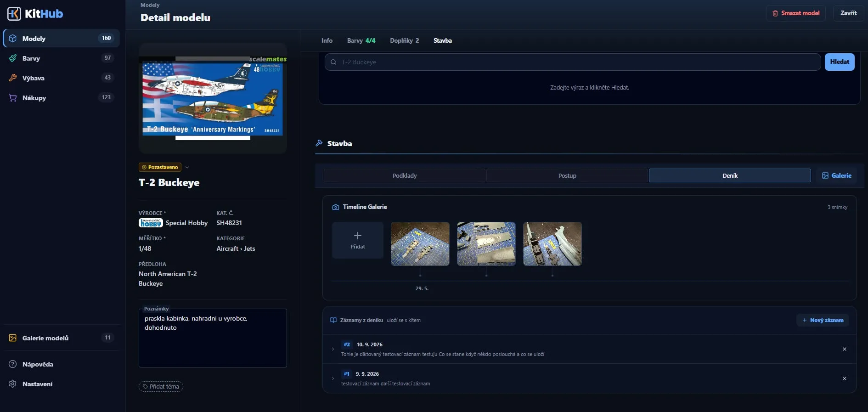Click the Hledat button
This screenshot has width=868, height=412.
click(x=840, y=62)
